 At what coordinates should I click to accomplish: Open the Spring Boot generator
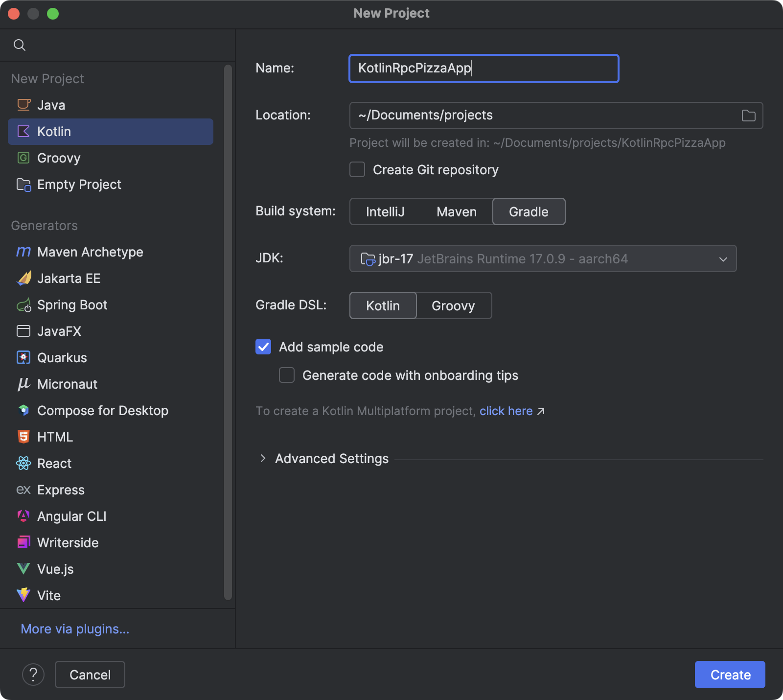pyautogui.click(x=72, y=304)
